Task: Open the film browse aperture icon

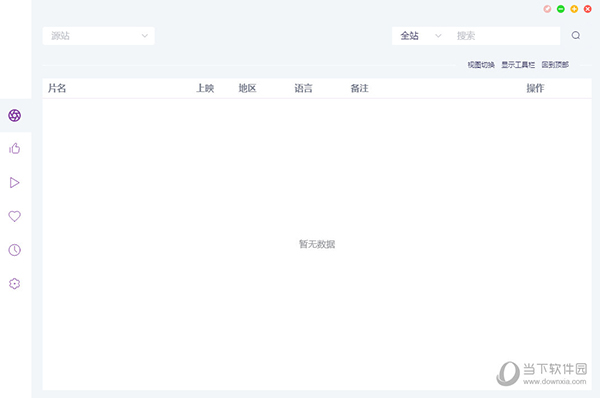Action: click(15, 115)
